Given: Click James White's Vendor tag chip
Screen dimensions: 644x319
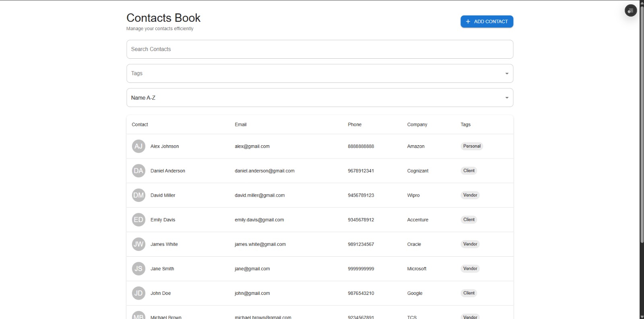Looking at the screenshot, I should (x=470, y=244).
